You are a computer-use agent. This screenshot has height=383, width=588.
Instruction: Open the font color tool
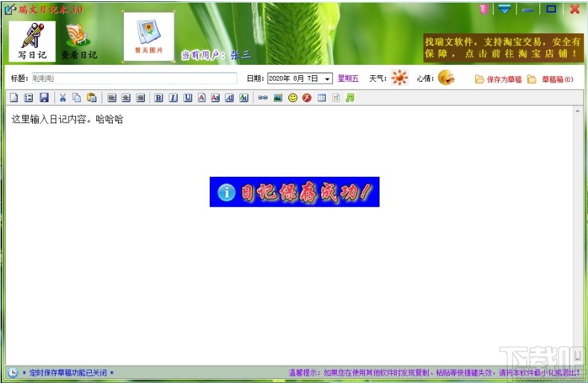coord(201,98)
